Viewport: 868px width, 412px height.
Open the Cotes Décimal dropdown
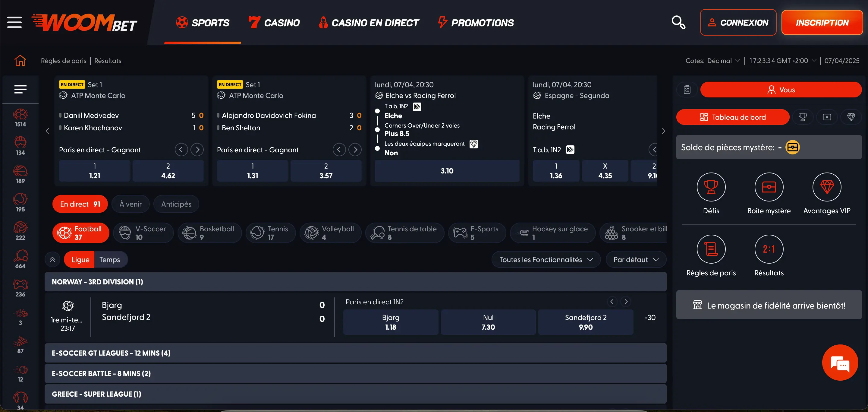713,61
